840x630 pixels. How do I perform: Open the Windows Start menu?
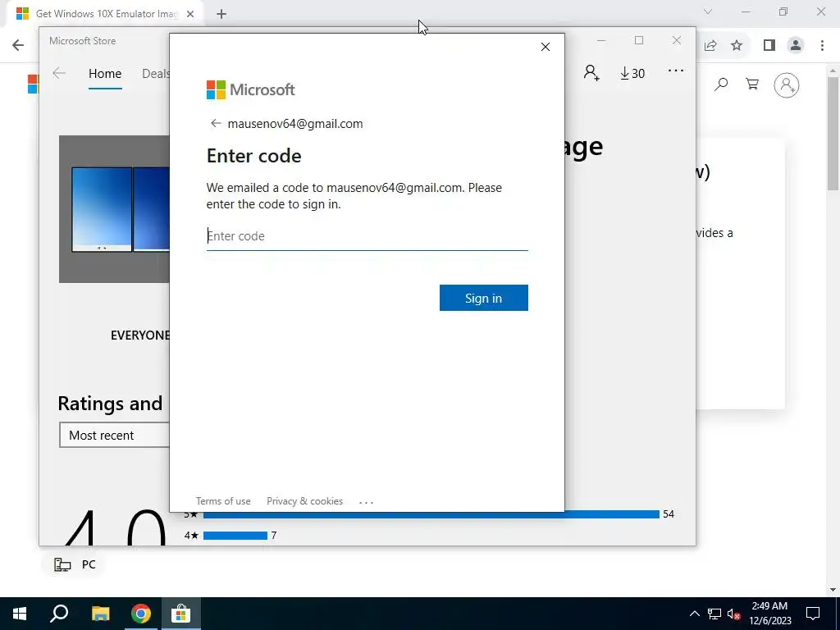click(20, 614)
